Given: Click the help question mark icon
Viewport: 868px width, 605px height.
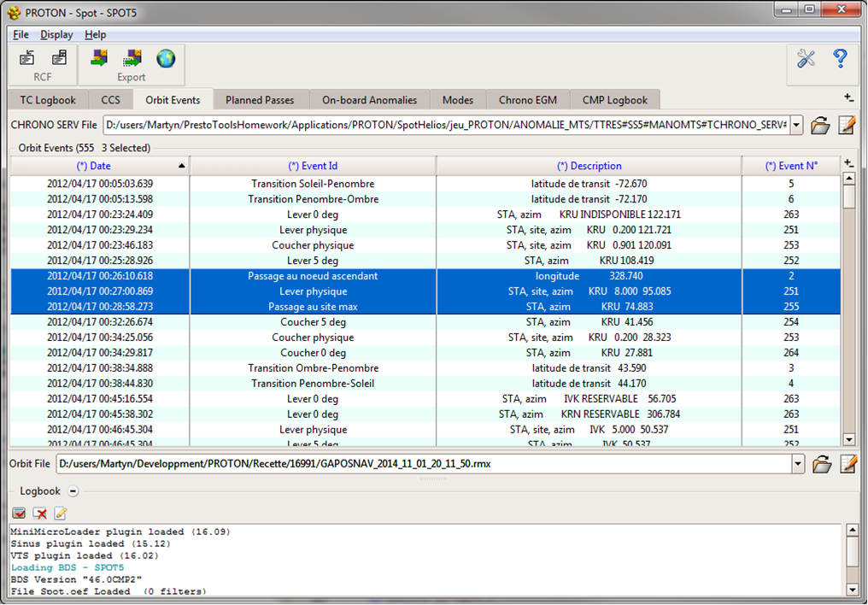Looking at the screenshot, I should [x=839, y=58].
